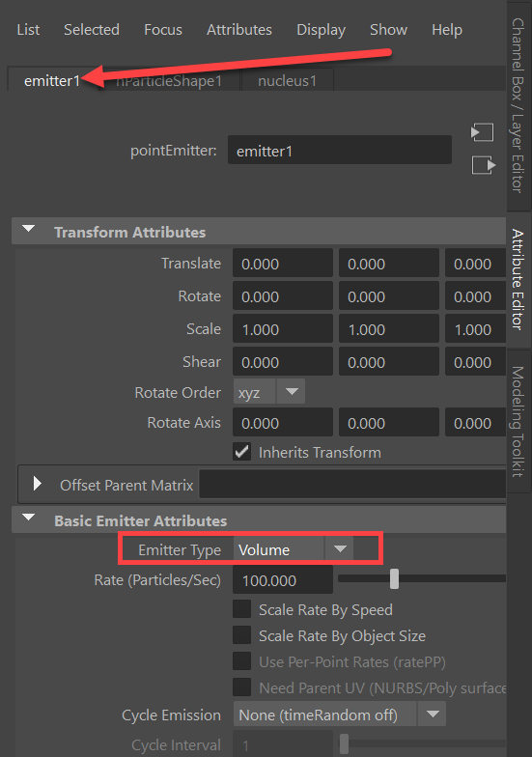532x757 pixels.
Task: Click the Translate Z value field
Action: [x=475, y=264]
